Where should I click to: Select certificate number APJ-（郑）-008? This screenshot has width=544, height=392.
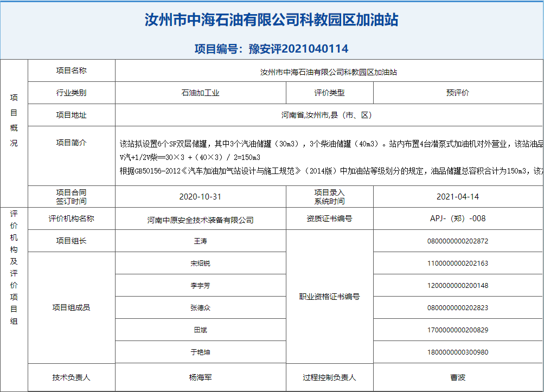(x=458, y=219)
